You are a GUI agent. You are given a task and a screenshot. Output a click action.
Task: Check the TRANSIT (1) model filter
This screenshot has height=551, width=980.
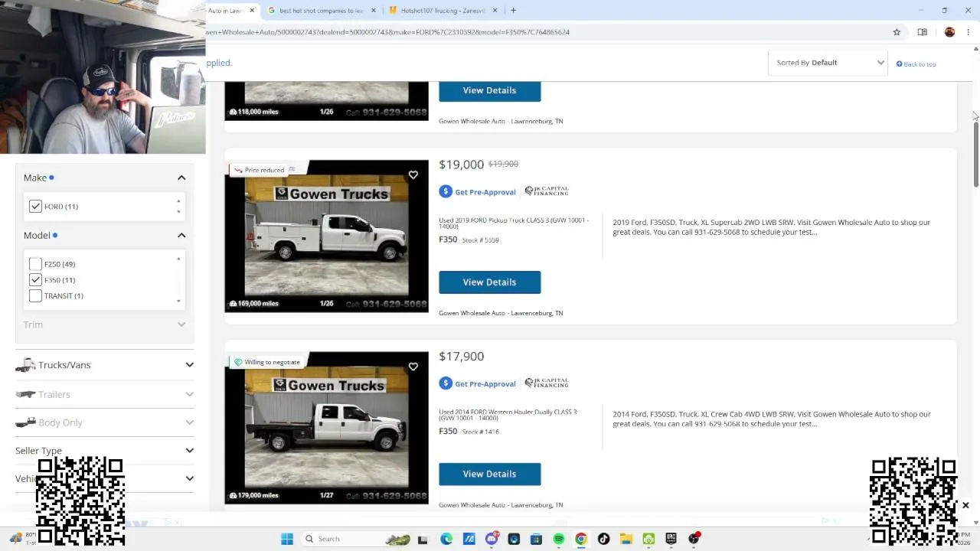coord(35,296)
